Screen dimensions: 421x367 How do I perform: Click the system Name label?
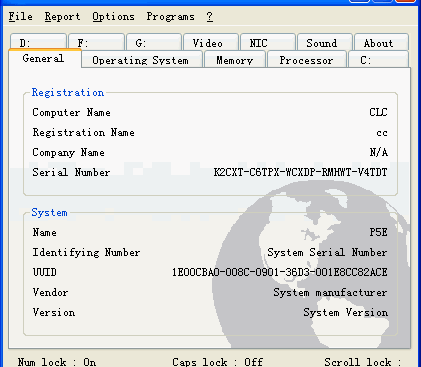[x=44, y=232]
